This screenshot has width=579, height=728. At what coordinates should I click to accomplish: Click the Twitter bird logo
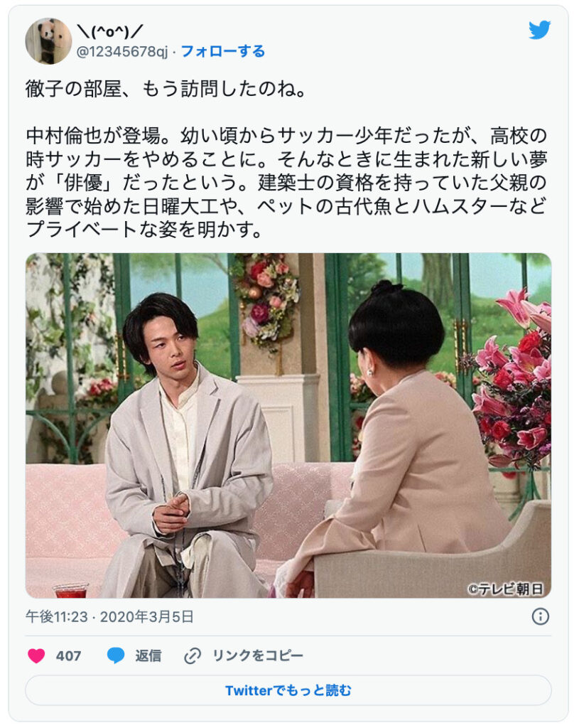click(x=539, y=30)
